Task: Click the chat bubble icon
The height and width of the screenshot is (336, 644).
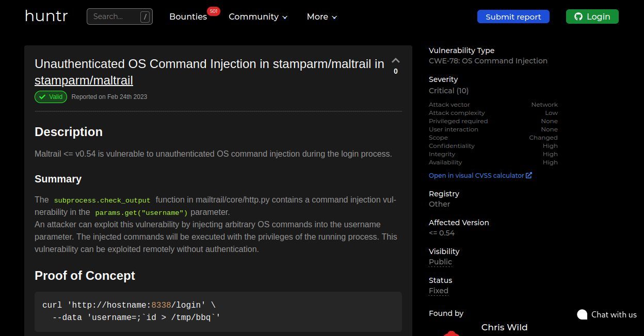Action: [582, 314]
